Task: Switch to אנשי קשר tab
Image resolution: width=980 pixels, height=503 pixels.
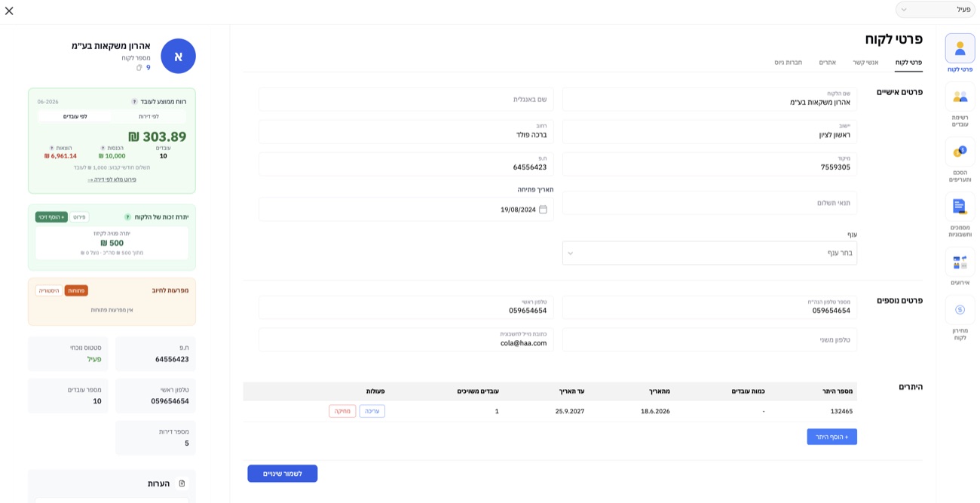Action: point(865,63)
